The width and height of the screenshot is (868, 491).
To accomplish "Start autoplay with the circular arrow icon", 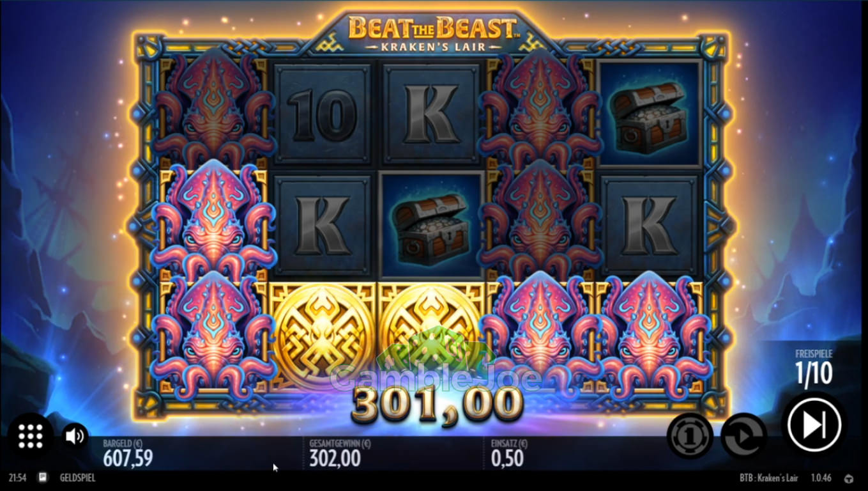I will click(743, 436).
